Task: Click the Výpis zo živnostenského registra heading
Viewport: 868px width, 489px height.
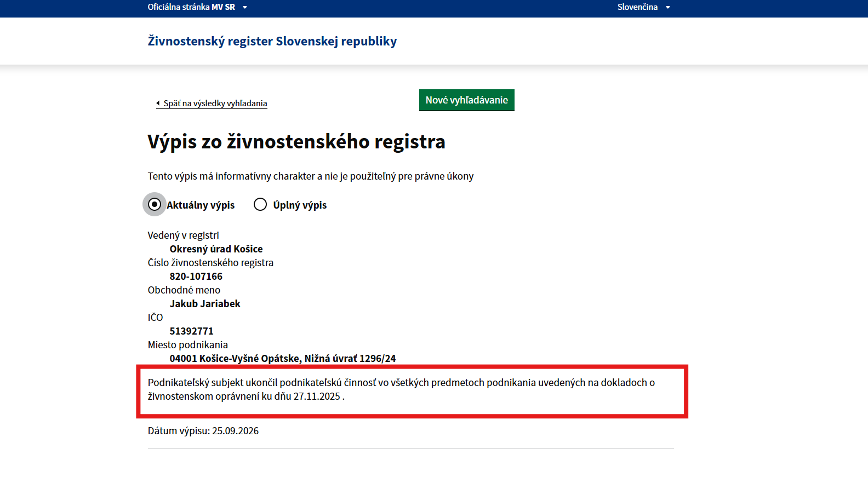Action: (296, 141)
